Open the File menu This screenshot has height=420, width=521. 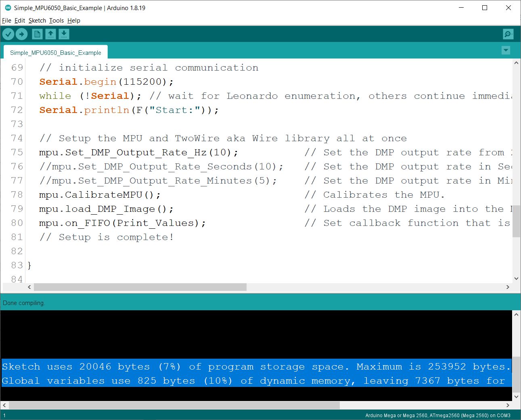click(x=6, y=21)
